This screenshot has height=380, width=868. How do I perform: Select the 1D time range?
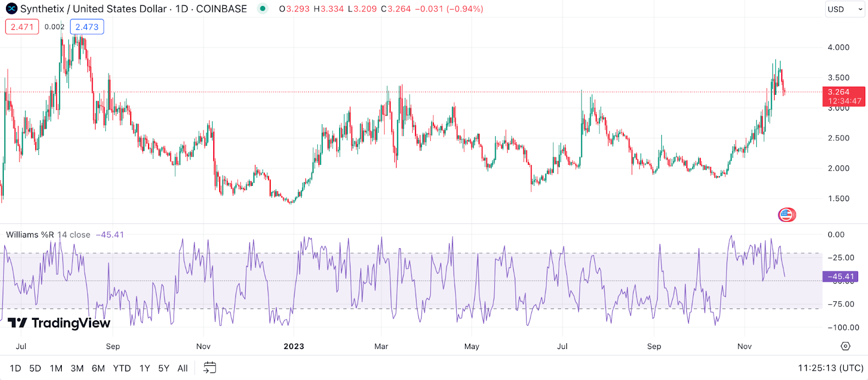(x=15, y=368)
